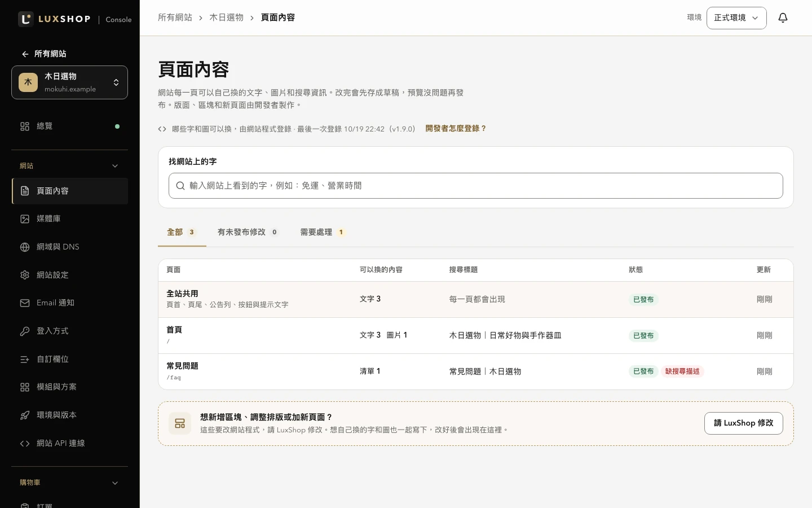The image size is (812, 508).
Task: Open 模組與方案 in the sidebar
Action: tap(69, 387)
